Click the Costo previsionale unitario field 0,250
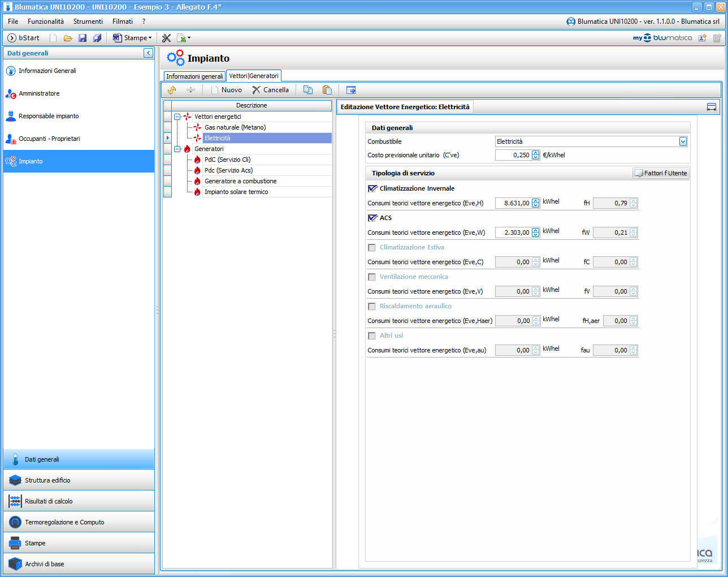 513,155
